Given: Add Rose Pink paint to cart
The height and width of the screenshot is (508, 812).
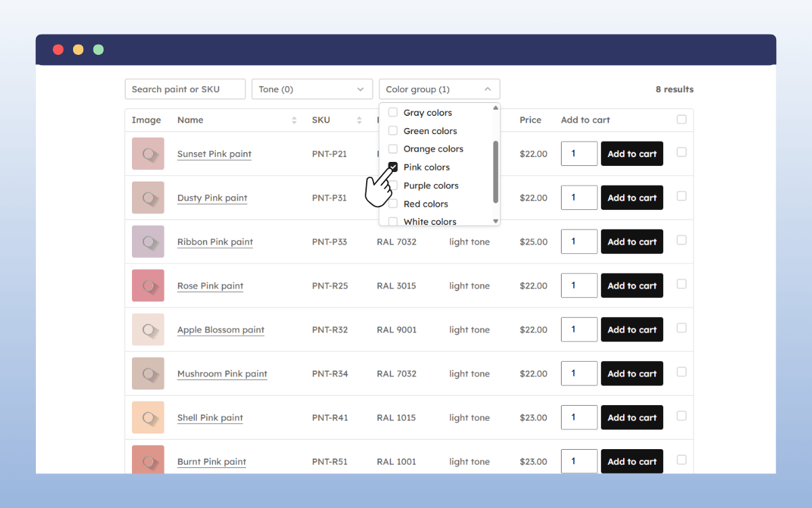Looking at the screenshot, I should coord(631,285).
